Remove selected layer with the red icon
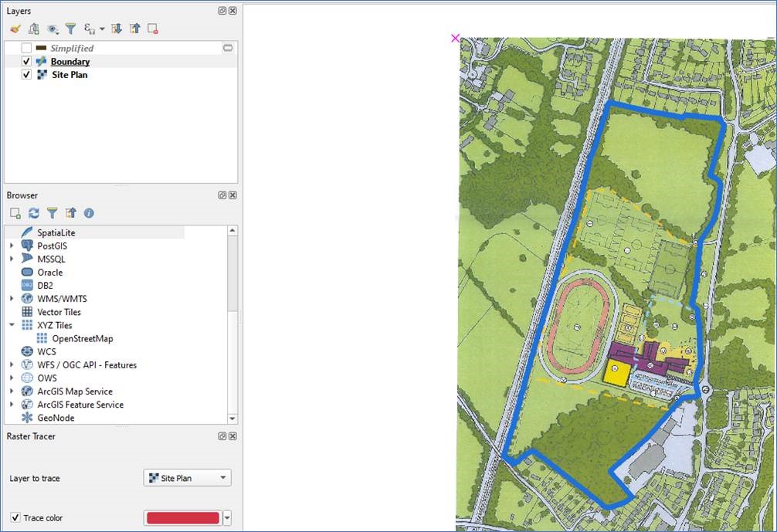Screen dimensions: 777x532 tap(153, 29)
